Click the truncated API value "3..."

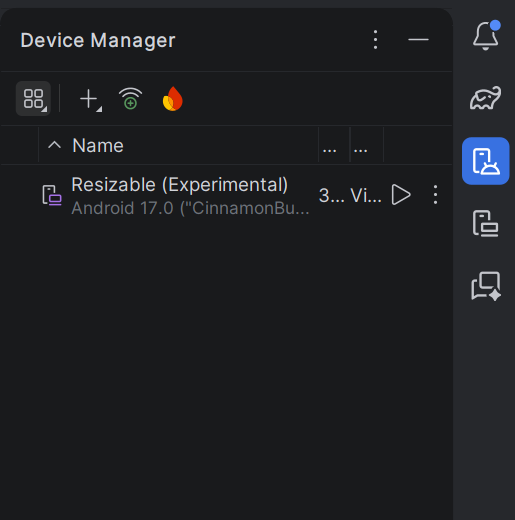331,195
